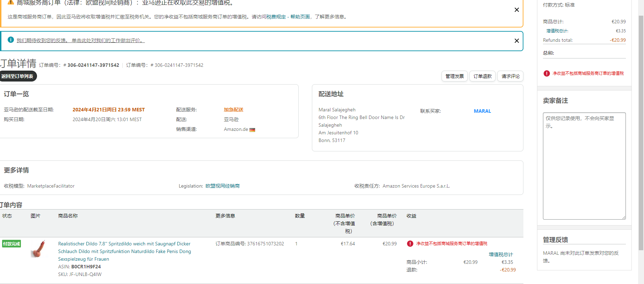Click the blue info icon in feedback banner

tap(11, 40)
